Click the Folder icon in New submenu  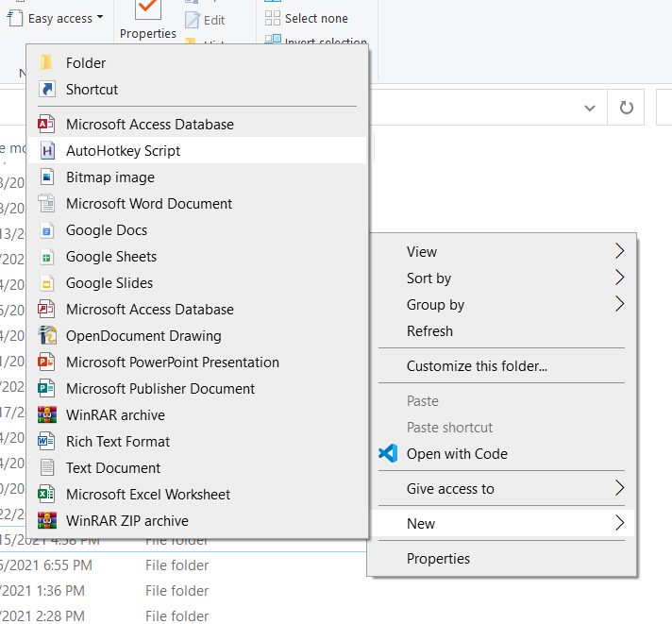(46, 62)
